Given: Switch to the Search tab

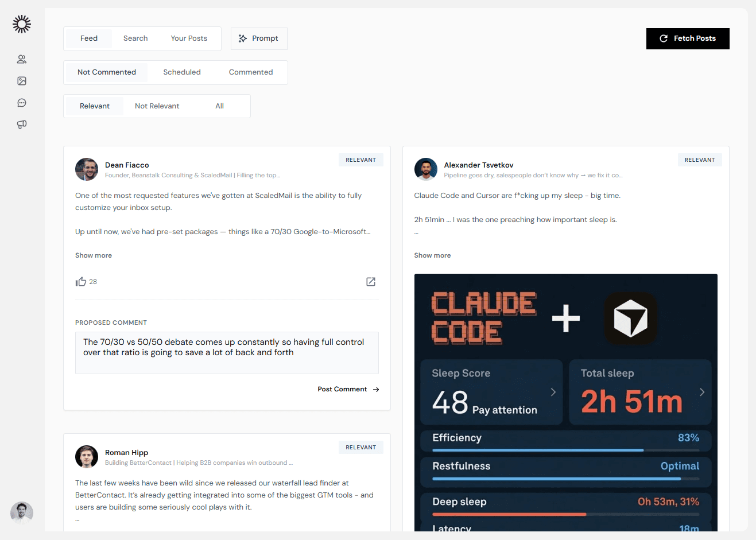Looking at the screenshot, I should tap(135, 38).
